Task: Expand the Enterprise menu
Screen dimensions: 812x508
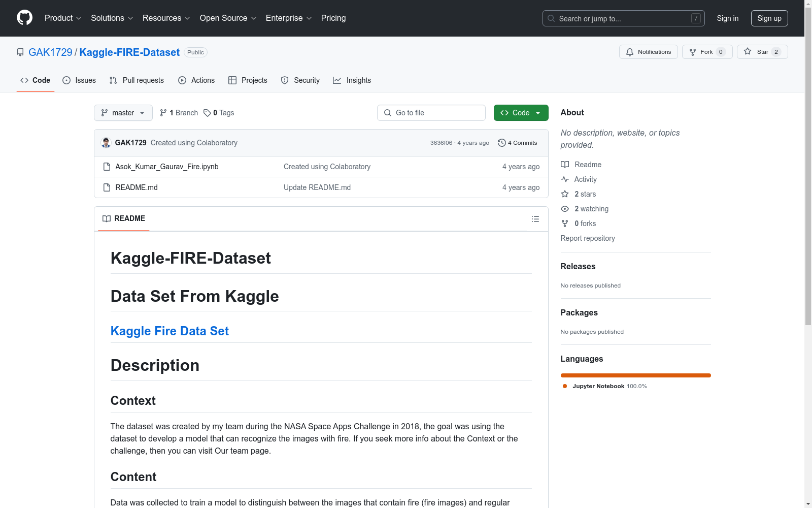Action: [x=289, y=18]
